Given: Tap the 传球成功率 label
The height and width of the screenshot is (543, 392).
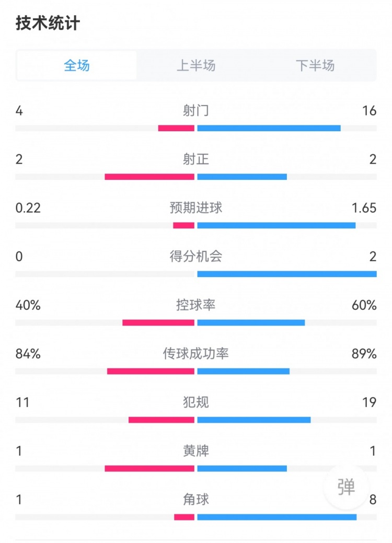Looking at the screenshot, I should (196, 354).
